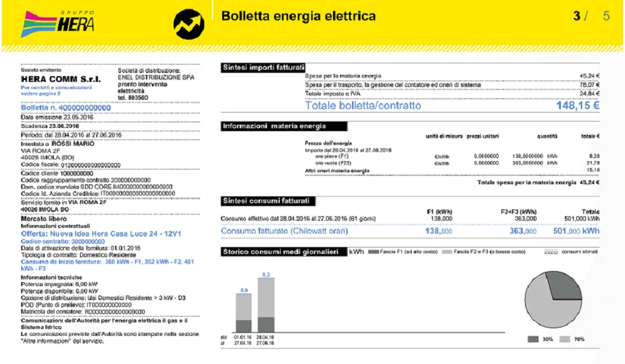
Task: Click due date 'Scadenza 23.06.2016'
Action: [x=50, y=126]
